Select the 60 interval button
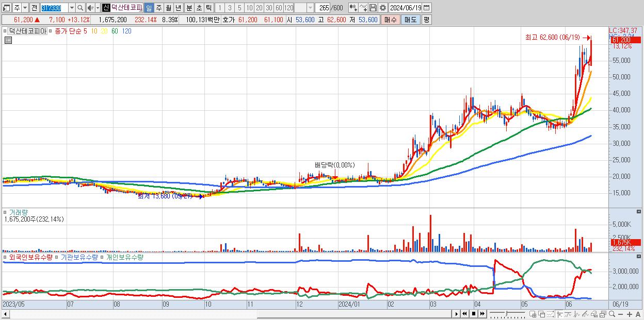This screenshot has width=644, height=320. pyautogui.click(x=279, y=8)
